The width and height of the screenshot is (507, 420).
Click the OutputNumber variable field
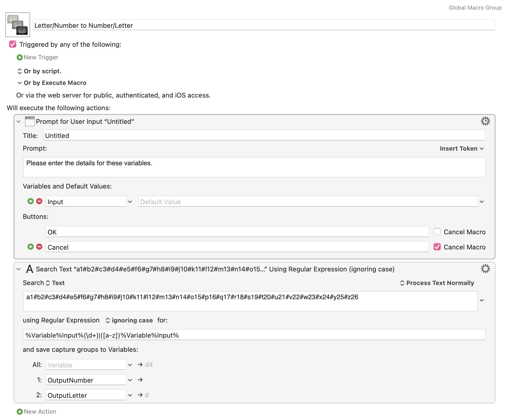(86, 380)
